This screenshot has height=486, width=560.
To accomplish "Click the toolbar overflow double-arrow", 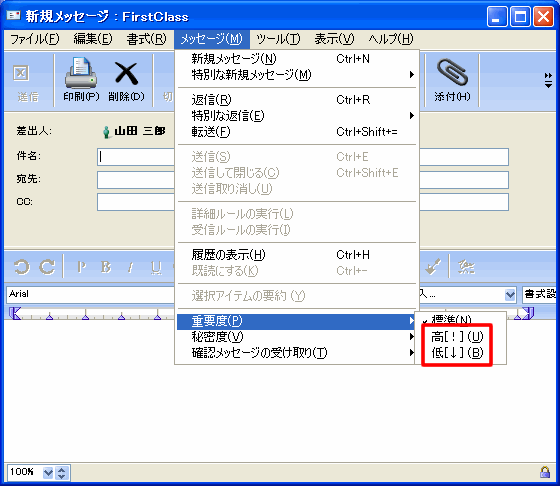I will coord(548,80).
